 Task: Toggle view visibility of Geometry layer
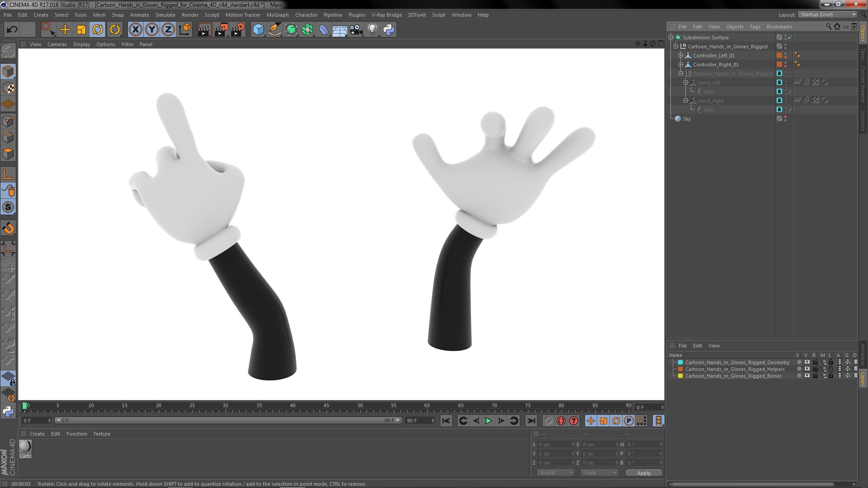tap(807, 362)
